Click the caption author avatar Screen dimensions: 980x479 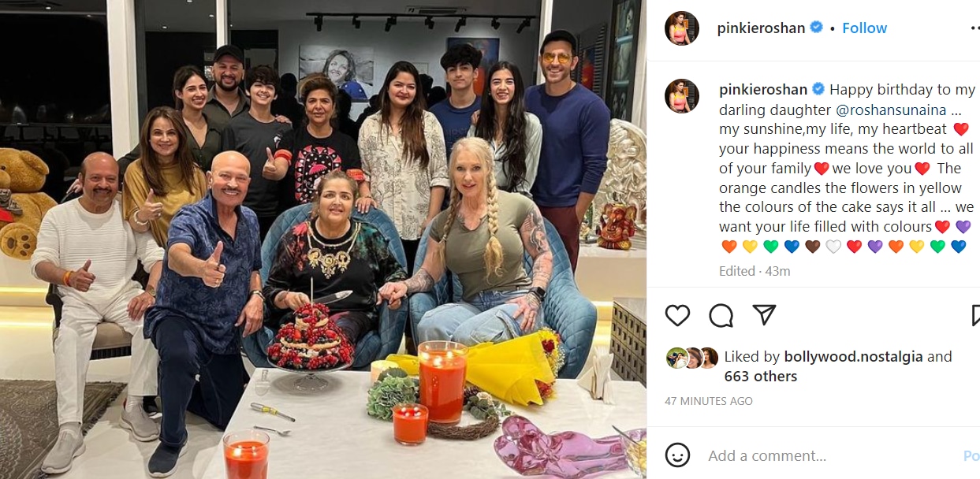pos(682,95)
